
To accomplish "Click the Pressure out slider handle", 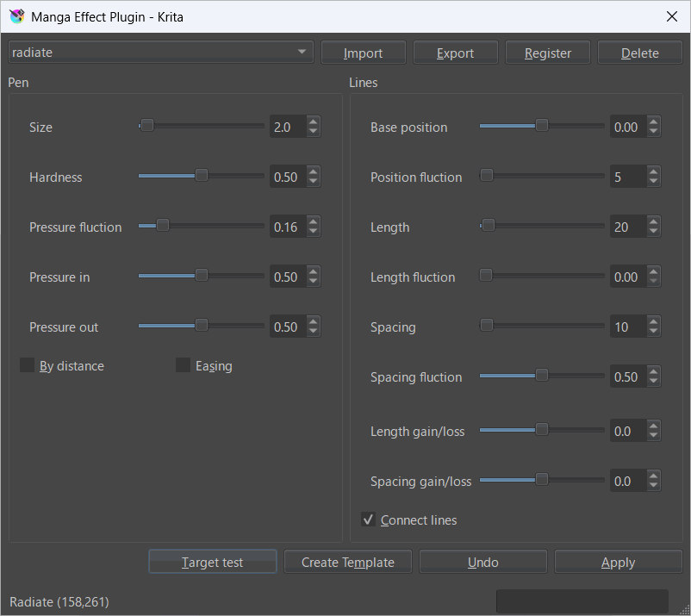I will point(202,326).
